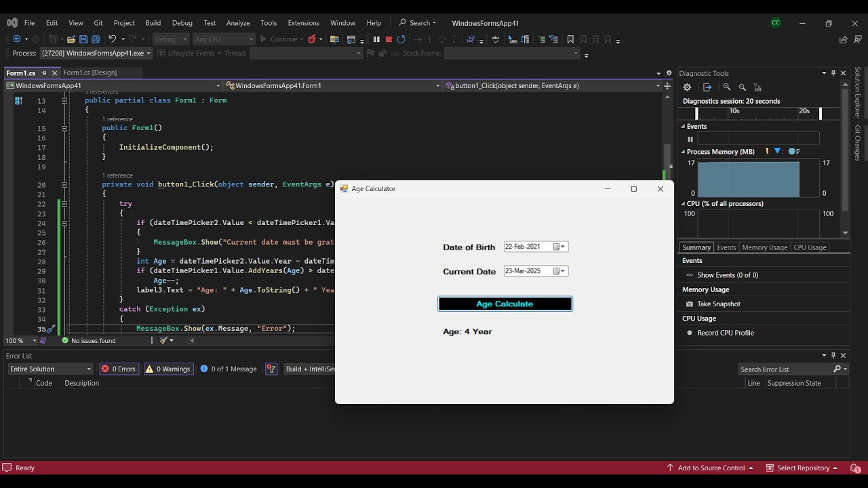Toggle the 0 of 1 Message filter
The width and height of the screenshot is (868, 488).
pos(229,369)
